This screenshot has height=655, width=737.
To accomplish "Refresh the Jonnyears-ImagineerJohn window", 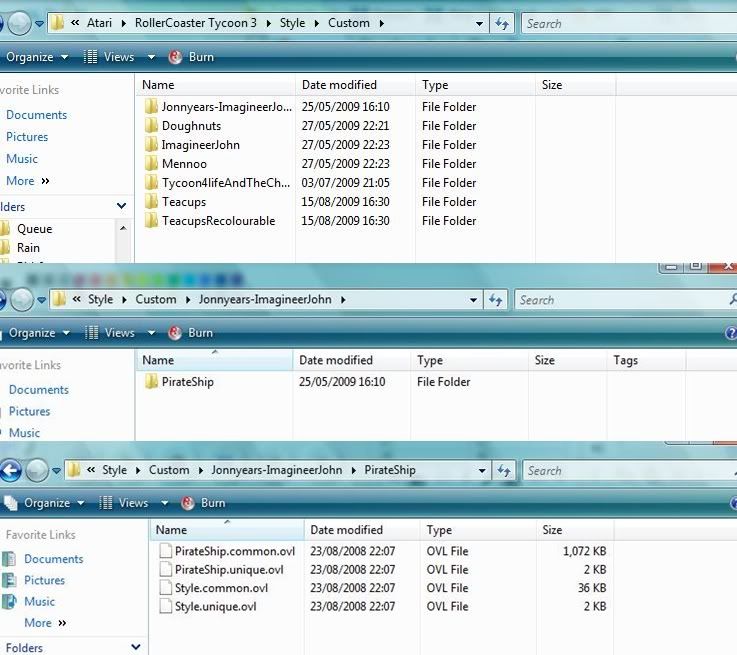I will pyautogui.click(x=496, y=300).
